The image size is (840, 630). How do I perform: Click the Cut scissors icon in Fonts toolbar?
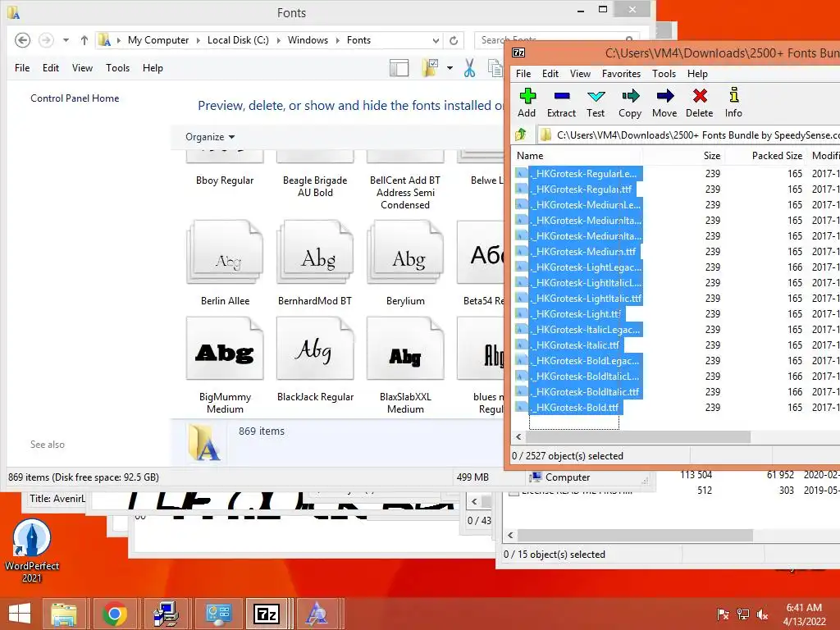click(470, 68)
